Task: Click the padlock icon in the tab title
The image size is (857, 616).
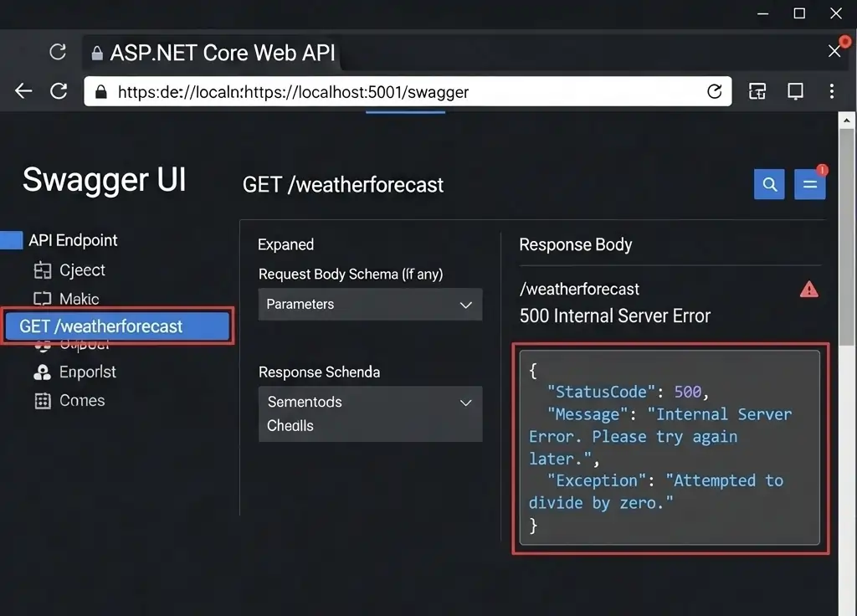Action: tap(97, 53)
